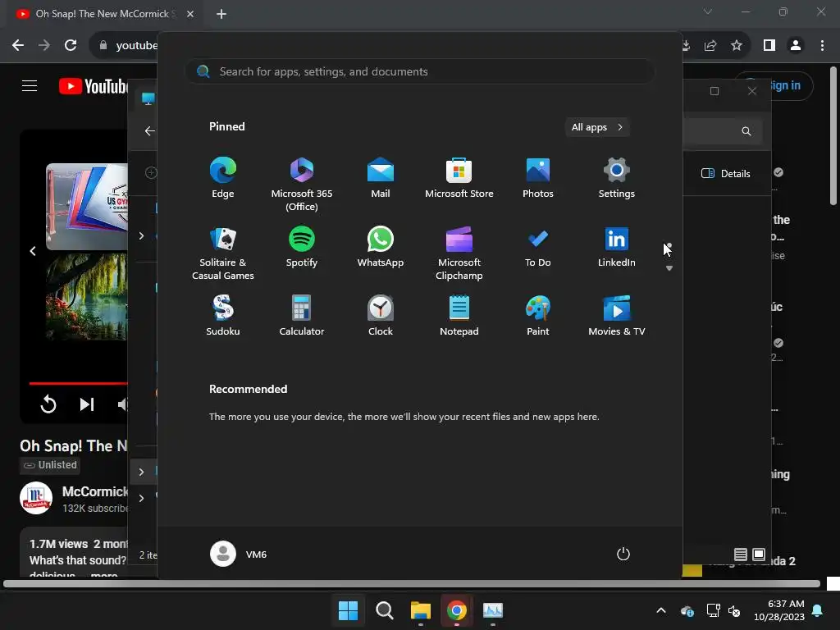Open the To Do app
The image size is (840, 630).
click(x=538, y=248)
